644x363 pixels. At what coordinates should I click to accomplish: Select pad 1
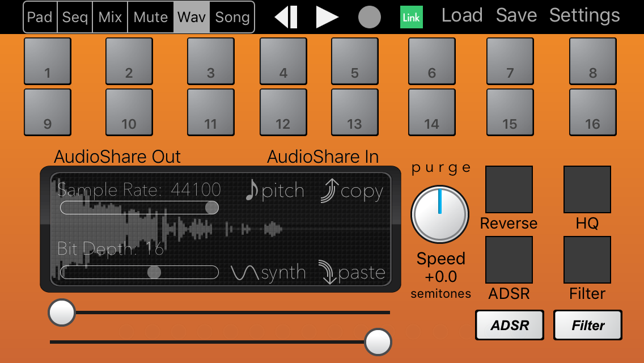[48, 61]
